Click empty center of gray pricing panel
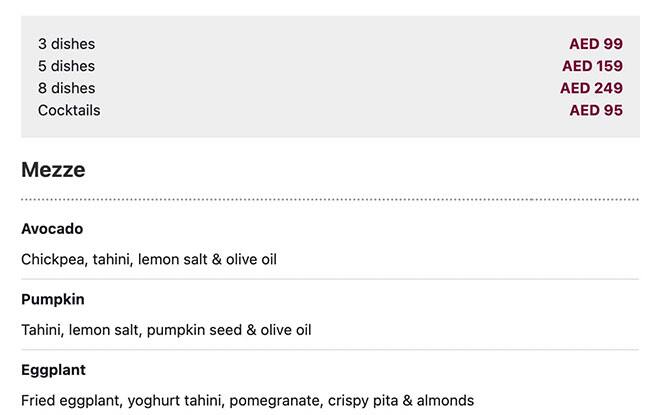Viewport: 650px width, 415px height. [330, 77]
